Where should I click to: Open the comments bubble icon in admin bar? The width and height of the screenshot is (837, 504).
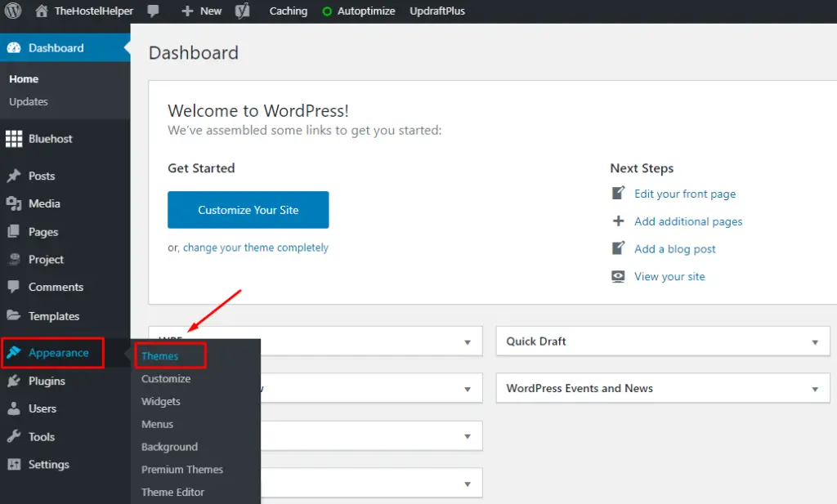(153, 11)
